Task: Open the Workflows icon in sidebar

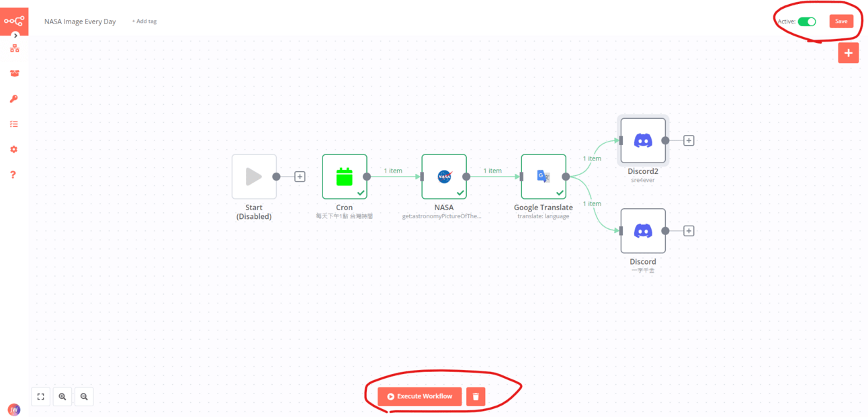Action: (x=14, y=48)
